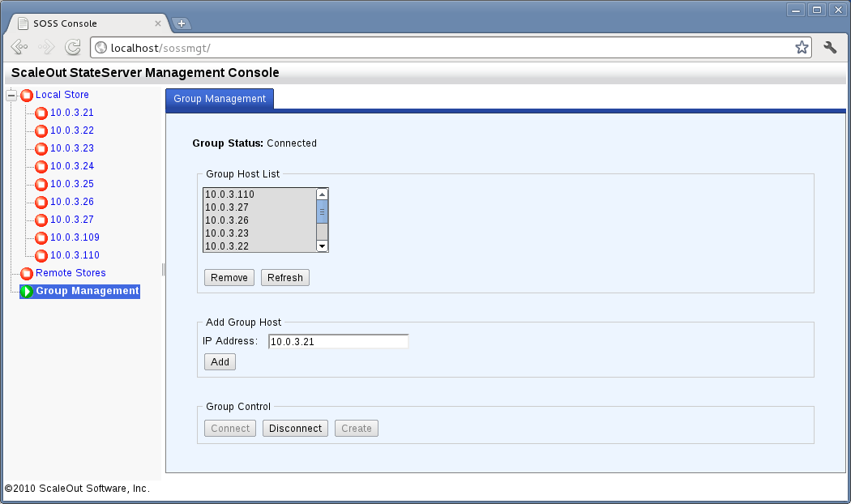Click the Create button
Viewport: 851px width, 504px height.
[x=357, y=429]
